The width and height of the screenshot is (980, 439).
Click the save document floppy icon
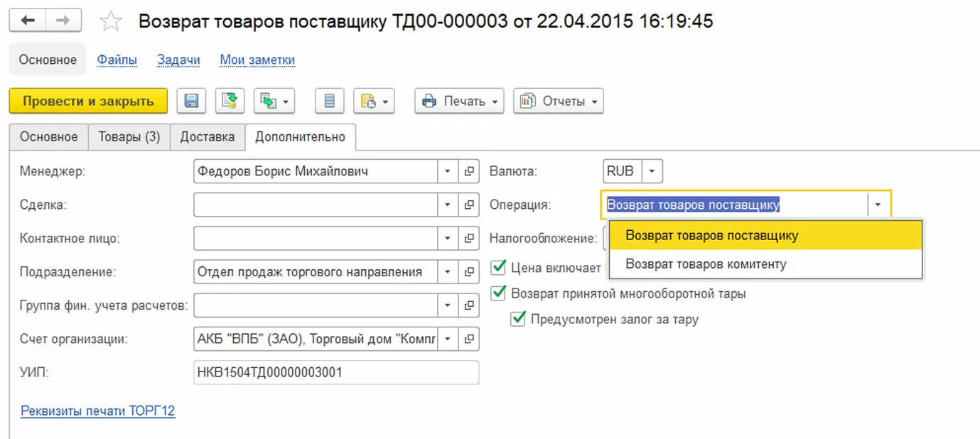191,101
